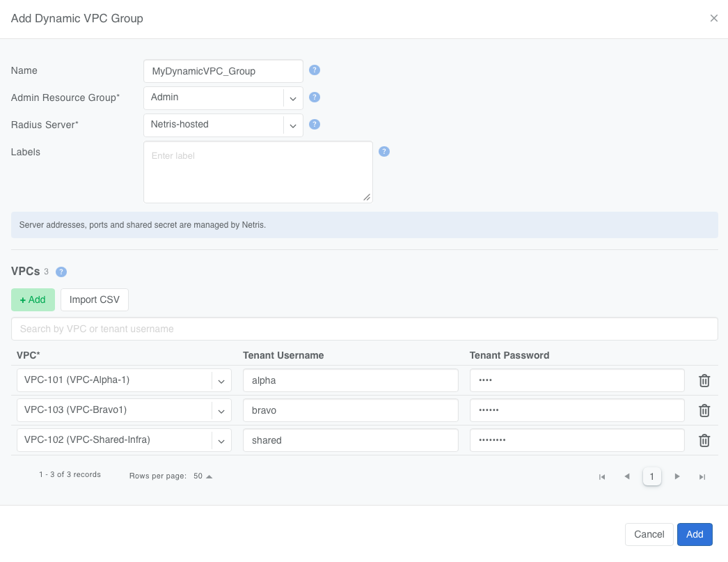Click the blue Add button
This screenshot has height=562, width=728.
pyautogui.click(x=695, y=534)
